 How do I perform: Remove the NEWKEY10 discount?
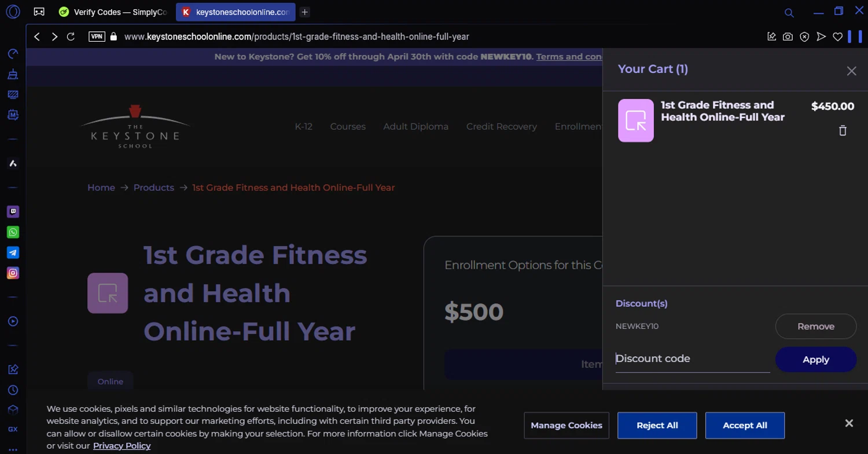815,326
